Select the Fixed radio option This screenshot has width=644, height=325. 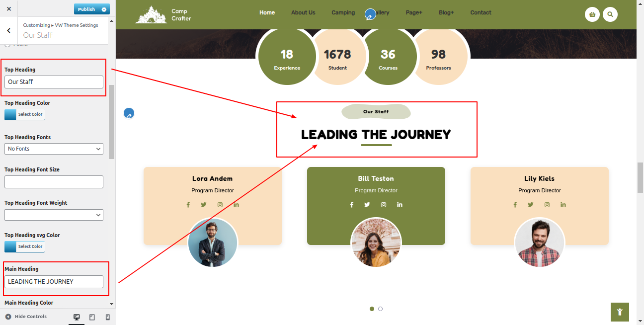7,45
